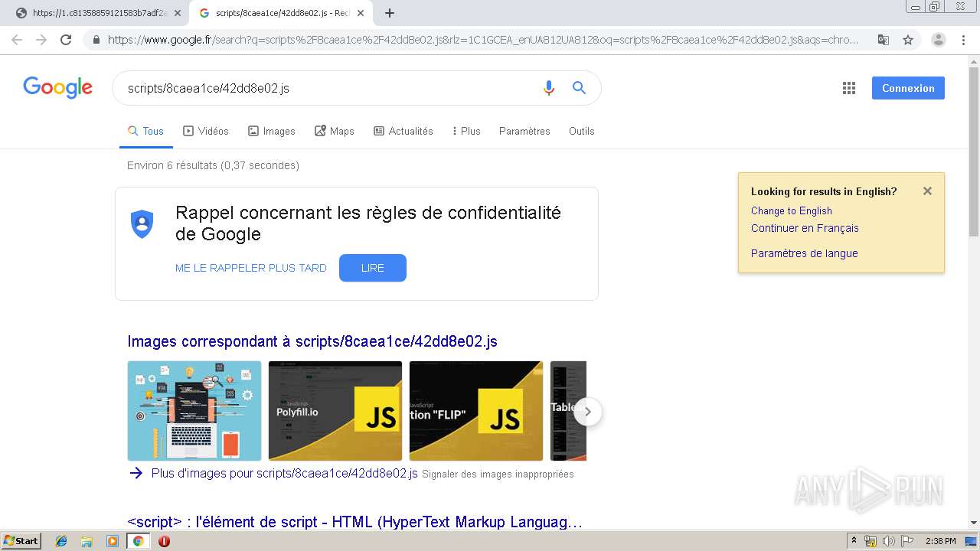Screen dimensions: 980x551
Task: Open Images correspondant à scripts heading
Action: [x=312, y=341]
